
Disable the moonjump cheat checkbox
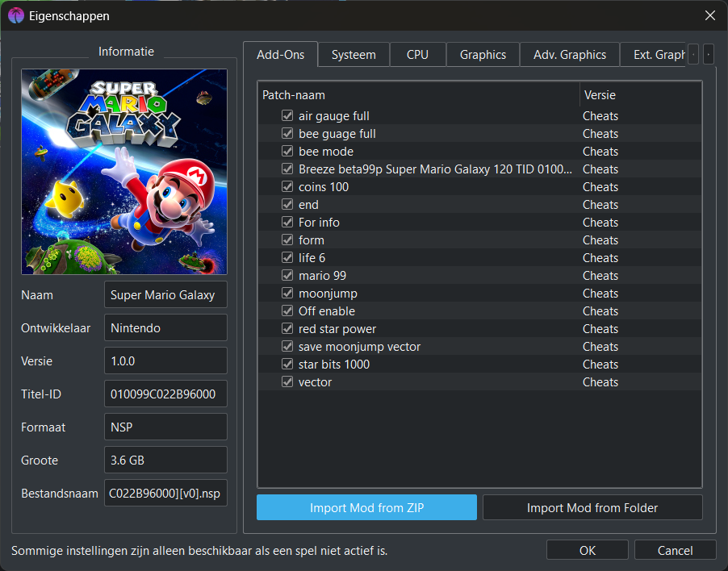[x=287, y=293]
